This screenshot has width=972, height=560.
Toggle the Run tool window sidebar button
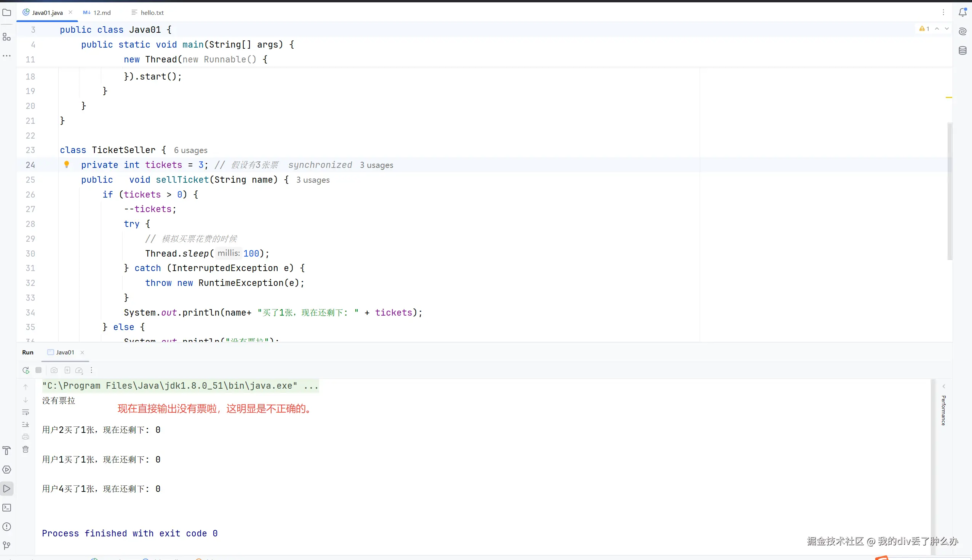pyautogui.click(x=6, y=489)
